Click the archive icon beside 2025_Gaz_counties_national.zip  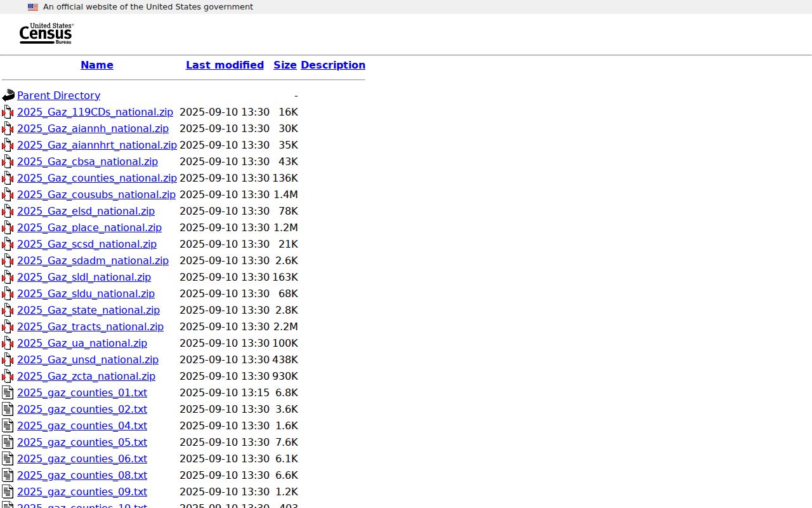pyautogui.click(x=8, y=178)
